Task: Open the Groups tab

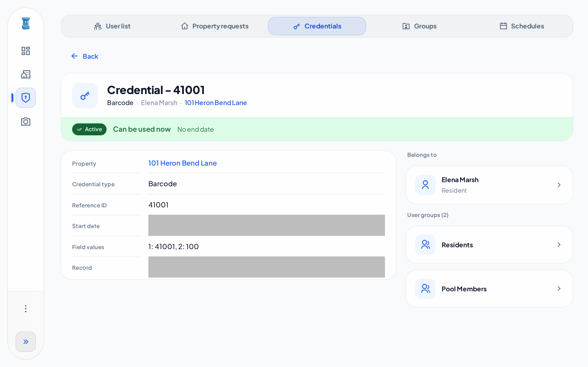Action: pyautogui.click(x=419, y=26)
